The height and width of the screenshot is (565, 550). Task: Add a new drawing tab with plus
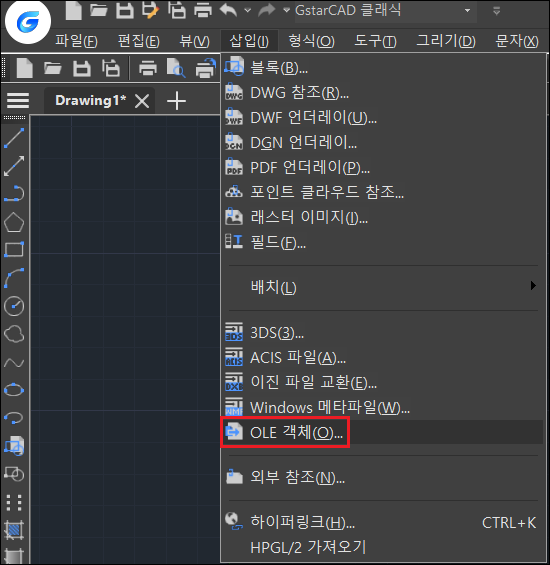click(177, 101)
